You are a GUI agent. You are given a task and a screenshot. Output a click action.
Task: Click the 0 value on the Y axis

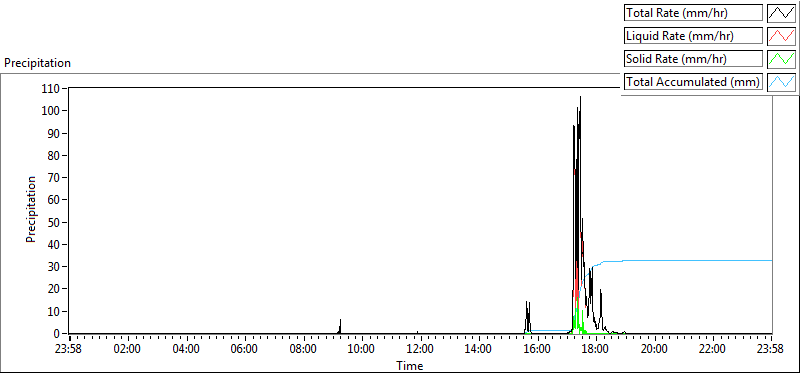(57, 334)
